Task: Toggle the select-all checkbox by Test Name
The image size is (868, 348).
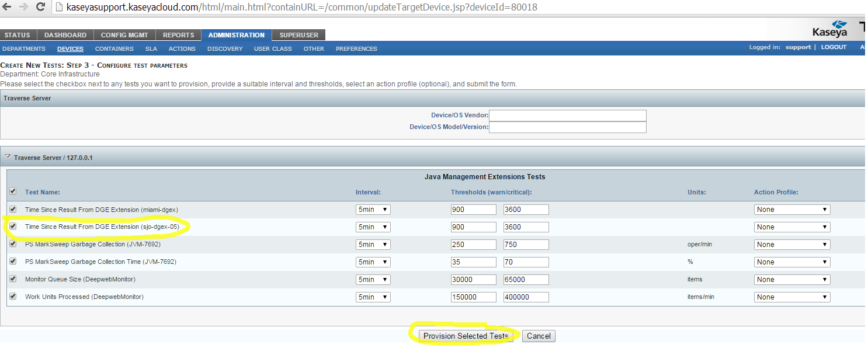Action: (x=13, y=192)
